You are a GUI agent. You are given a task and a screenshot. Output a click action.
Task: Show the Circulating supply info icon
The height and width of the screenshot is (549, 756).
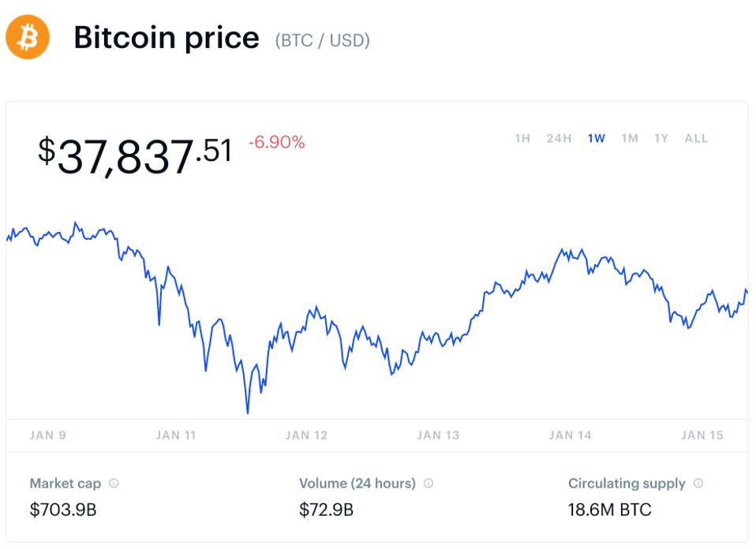point(698,484)
